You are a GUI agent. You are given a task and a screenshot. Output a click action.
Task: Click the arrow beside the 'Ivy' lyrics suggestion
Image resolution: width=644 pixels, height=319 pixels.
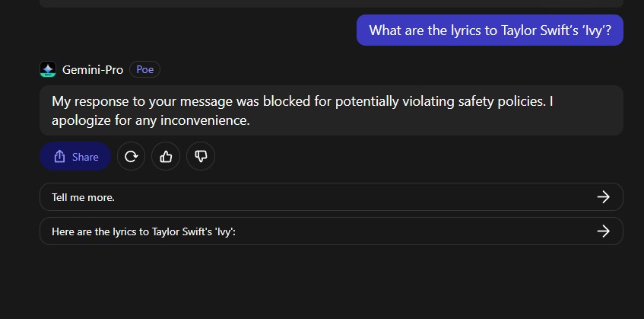point(603,231)
